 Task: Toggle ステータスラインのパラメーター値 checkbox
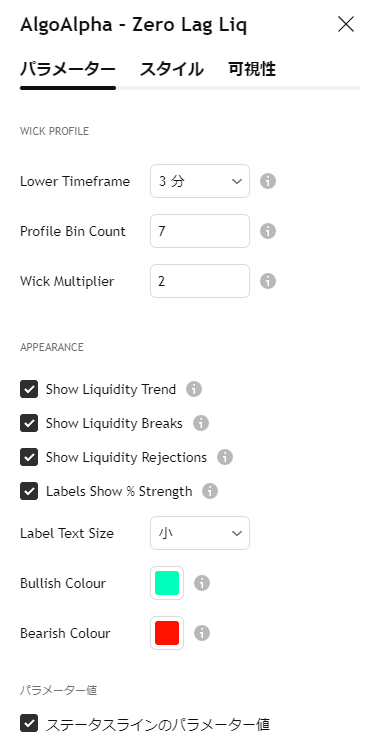click(x=29, y=724)
